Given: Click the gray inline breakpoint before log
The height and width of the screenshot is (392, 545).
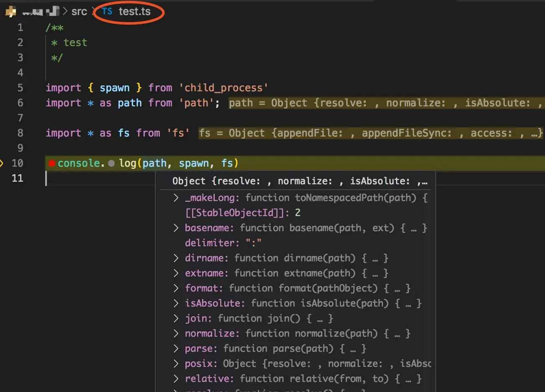Looking at the screenshot, I should coord(111,163).
